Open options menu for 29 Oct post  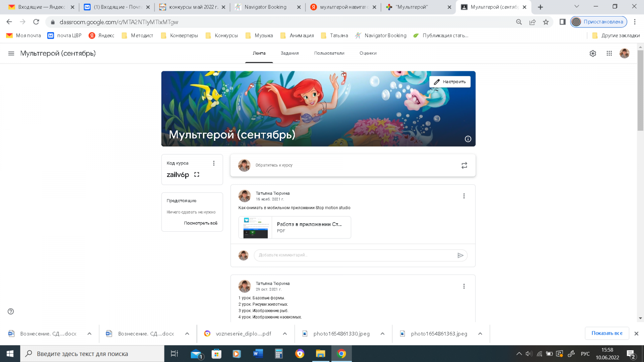click(464, 286)
